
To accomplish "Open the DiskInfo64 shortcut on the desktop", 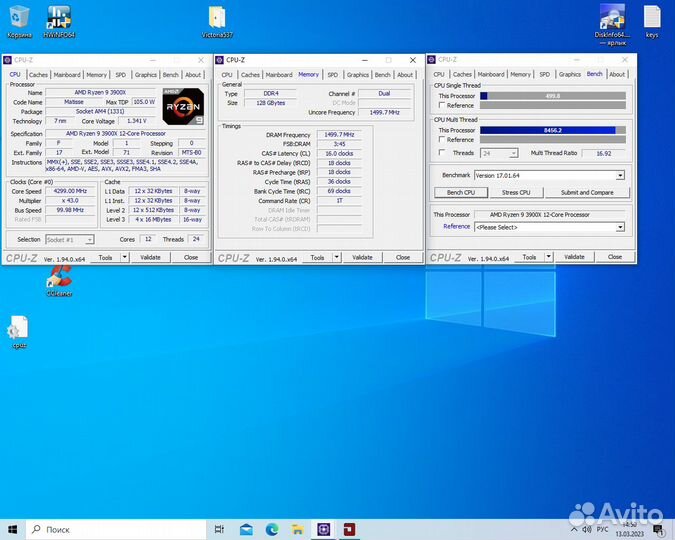I will [612, 24].
